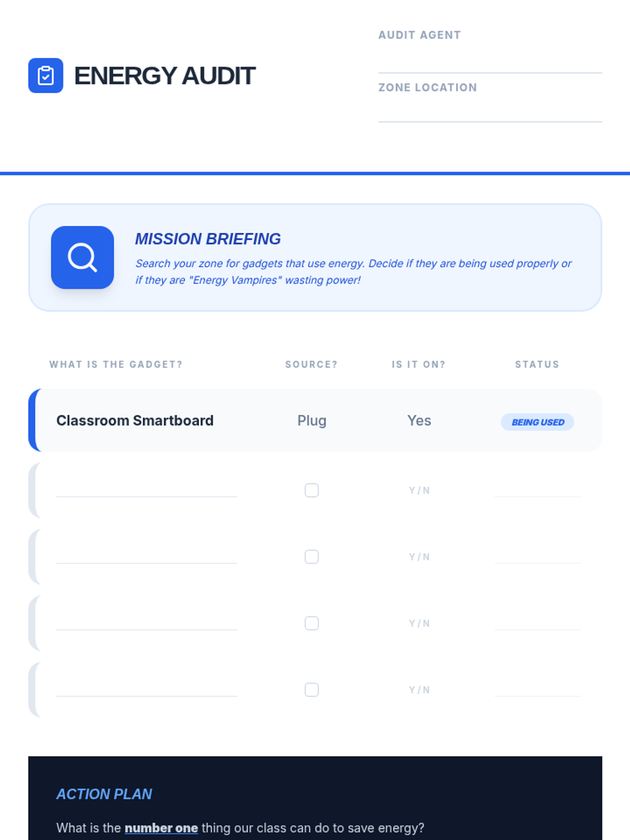This screenshot has width=630, height=840.
Task: Click the Audit Agent input line
Action: coord(490,62)
